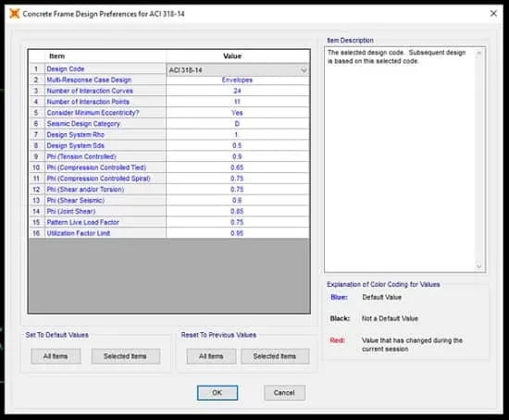
Task: Click Selected Items under Reset To Previous Values
Action: pyautogui.click(x=275, y=356)
